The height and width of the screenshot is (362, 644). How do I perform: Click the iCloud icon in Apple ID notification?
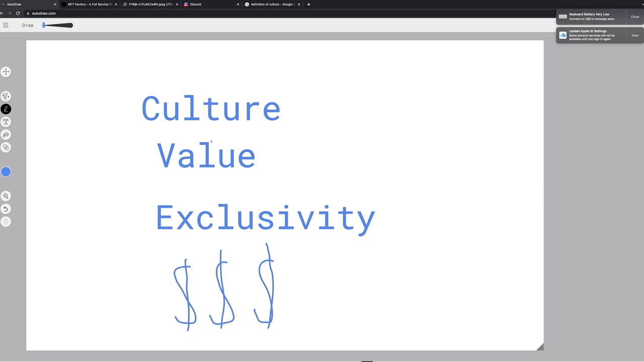coord(562,35)
